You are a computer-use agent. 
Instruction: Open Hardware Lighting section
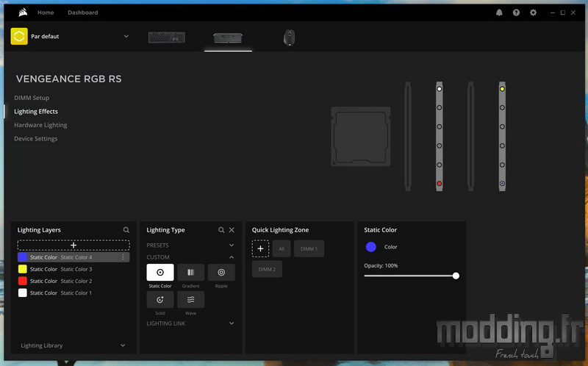40,125
